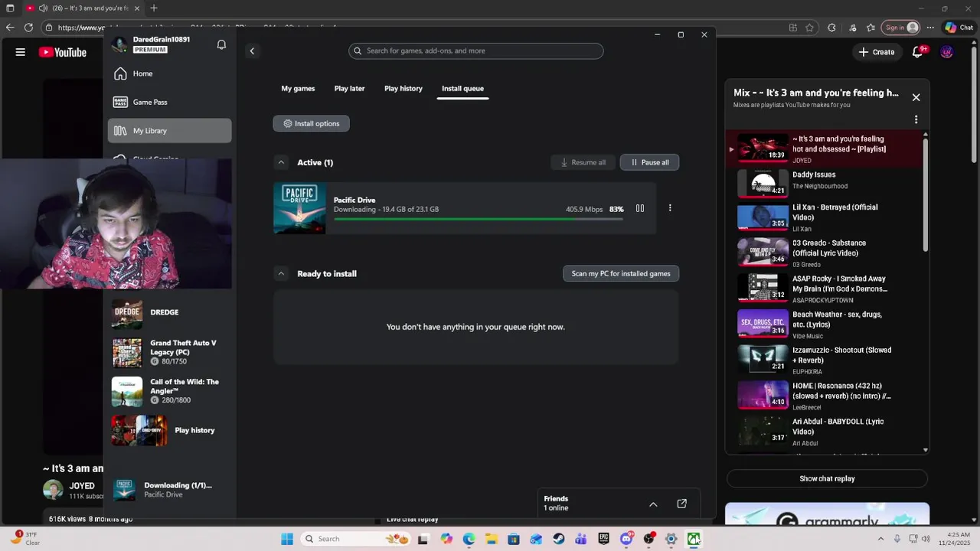Switch to the Play history tab
Screen dimensions: 980x551
403,89
